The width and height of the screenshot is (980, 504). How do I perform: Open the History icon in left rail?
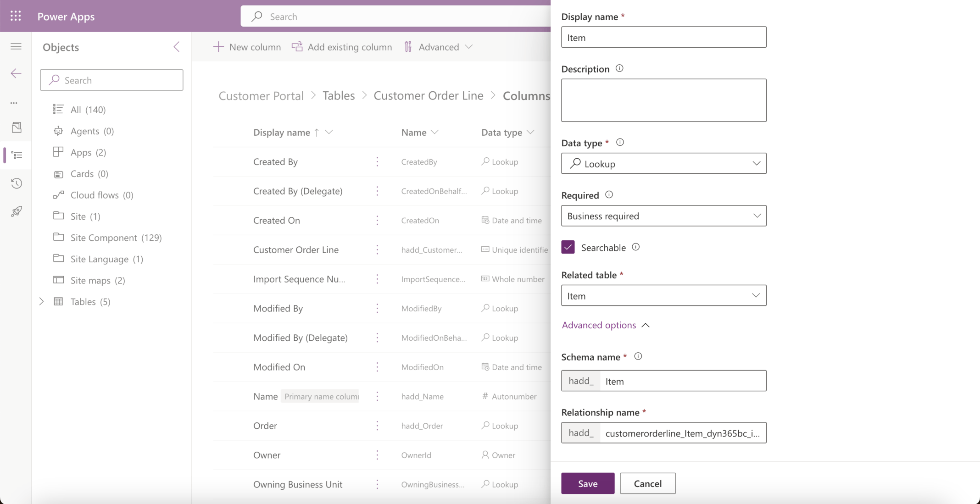17,183
